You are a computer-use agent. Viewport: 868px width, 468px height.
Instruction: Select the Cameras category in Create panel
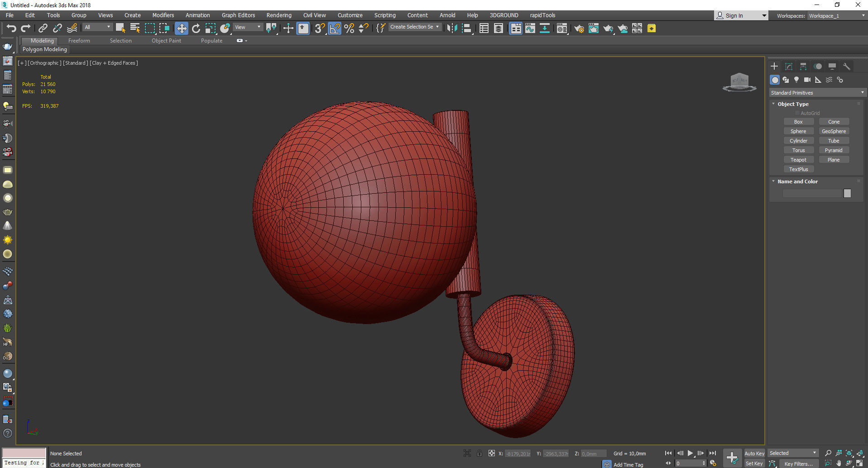[x=807, y=80]
